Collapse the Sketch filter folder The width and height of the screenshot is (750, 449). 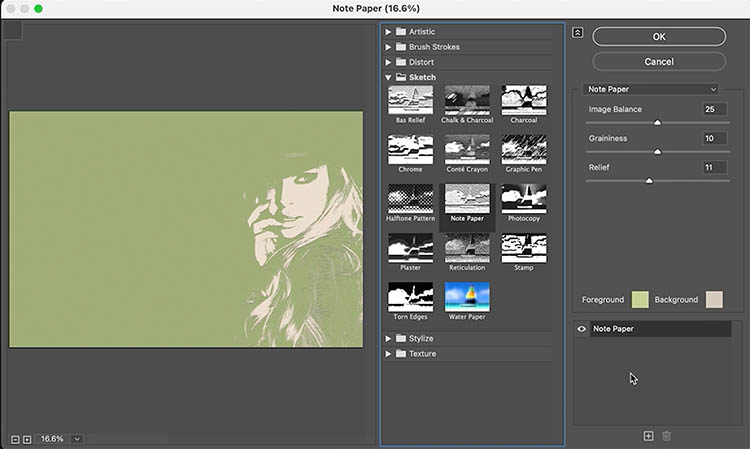click(x=388, y=77)
